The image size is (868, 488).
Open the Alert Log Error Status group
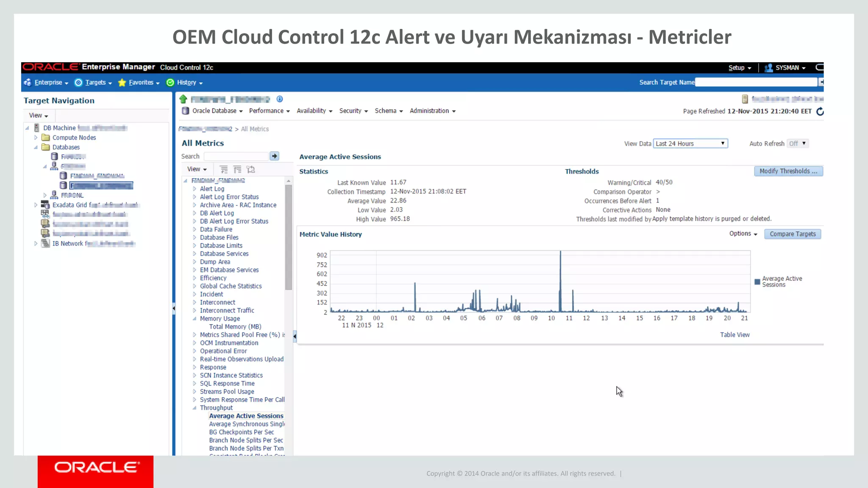click(229, 197)
